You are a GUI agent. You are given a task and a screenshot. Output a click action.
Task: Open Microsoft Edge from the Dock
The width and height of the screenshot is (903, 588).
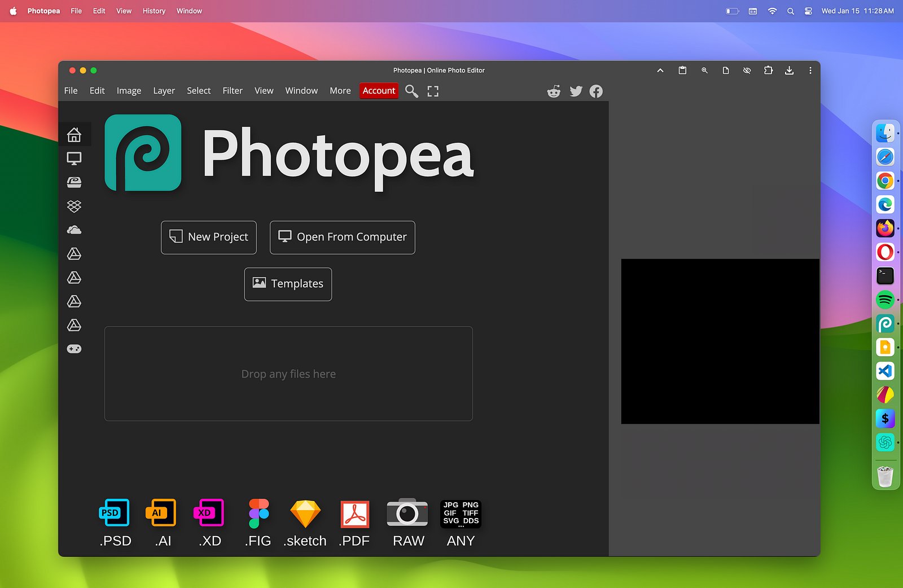pyautogui.click(x=886, y=204)
